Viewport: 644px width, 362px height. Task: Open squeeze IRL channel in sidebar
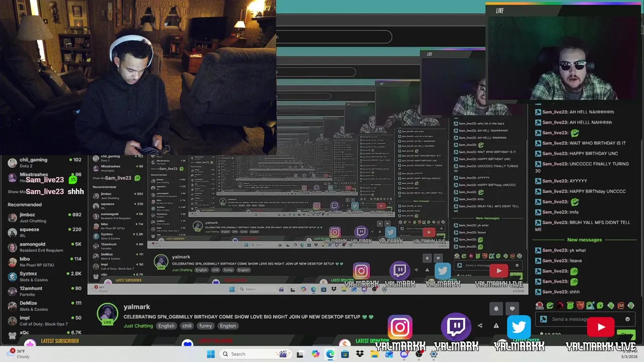pos(44,232)
